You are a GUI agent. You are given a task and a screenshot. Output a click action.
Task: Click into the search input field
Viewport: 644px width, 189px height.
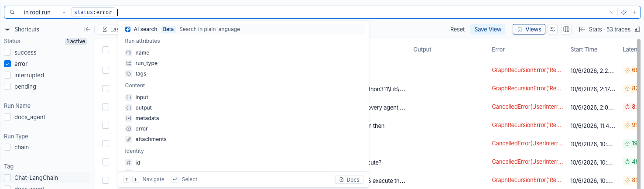pos(362,12)
